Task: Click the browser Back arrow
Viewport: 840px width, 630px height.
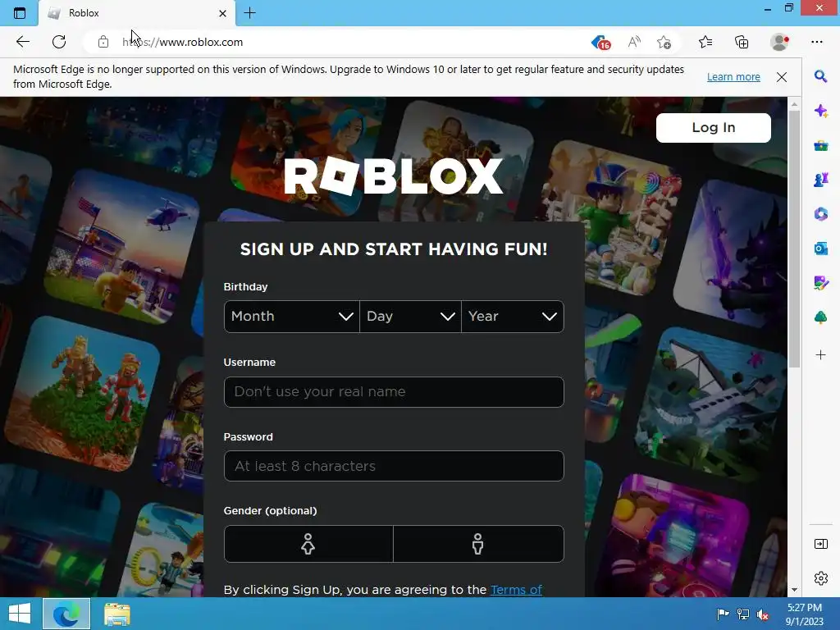Action: coord(22,42)
